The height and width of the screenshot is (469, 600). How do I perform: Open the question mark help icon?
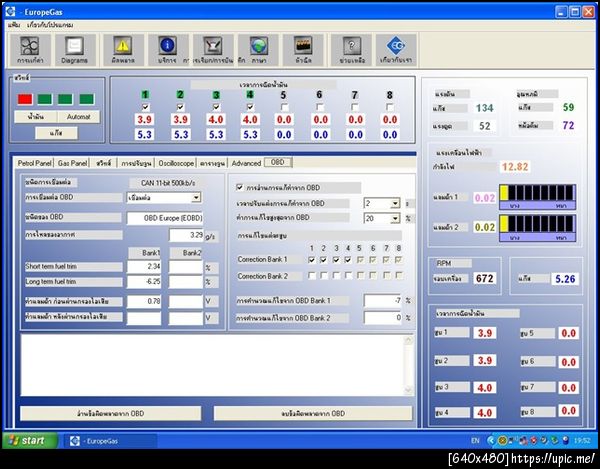(x=352, y=50)
